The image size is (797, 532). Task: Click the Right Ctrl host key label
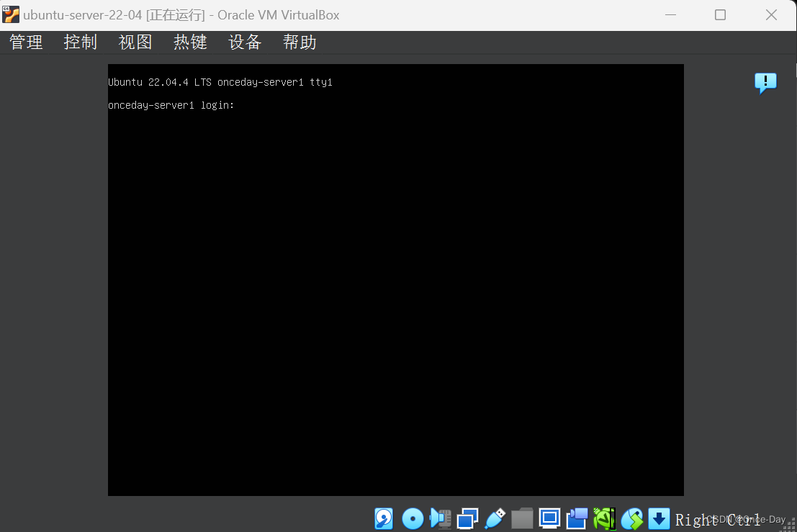click(718, 520)
